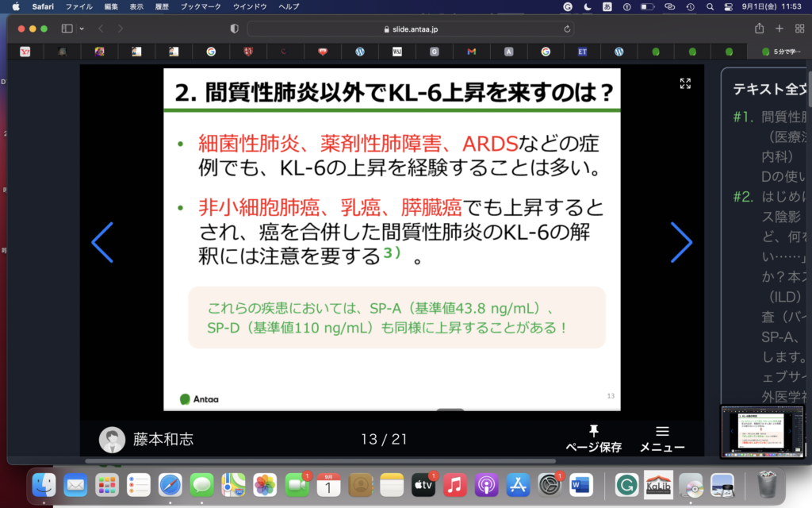Open a new tab with plus icon

[779, 29]
